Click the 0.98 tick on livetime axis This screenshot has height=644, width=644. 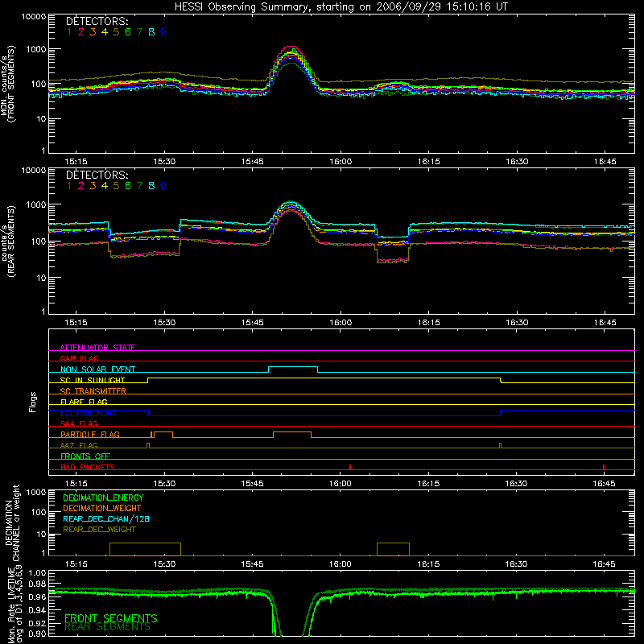(37, 584)
